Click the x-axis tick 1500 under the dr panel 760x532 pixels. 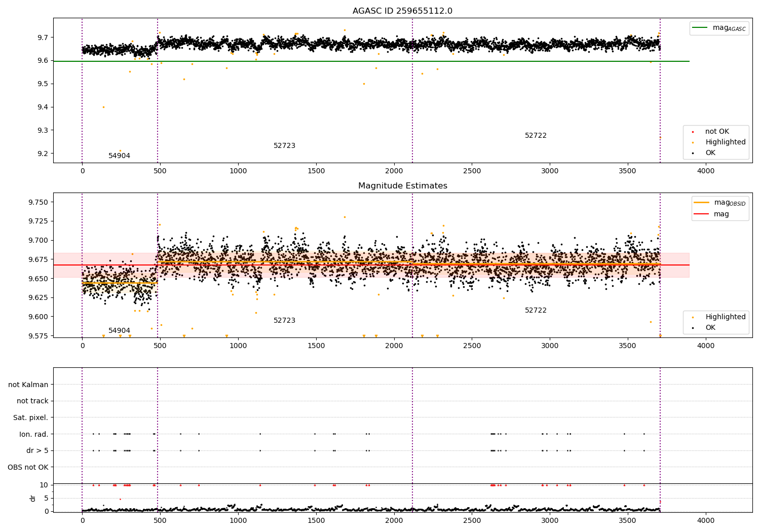coord(316,520)
